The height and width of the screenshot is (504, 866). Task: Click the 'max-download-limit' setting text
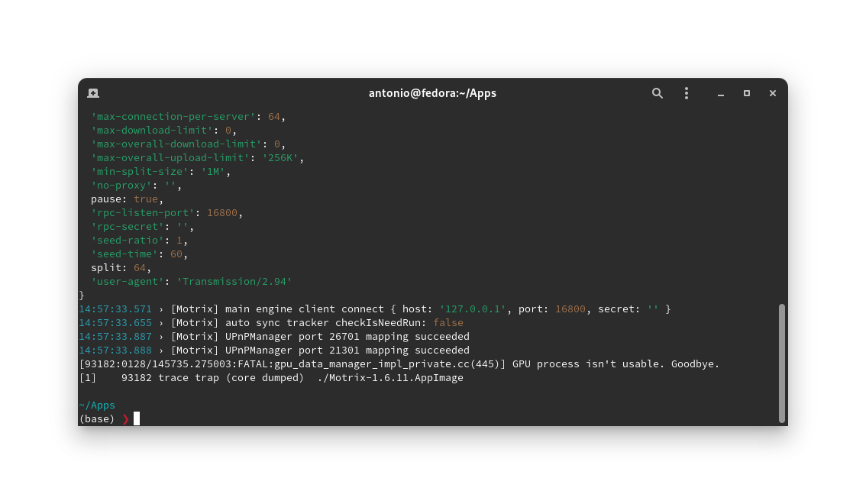click(x=150, y=130)
